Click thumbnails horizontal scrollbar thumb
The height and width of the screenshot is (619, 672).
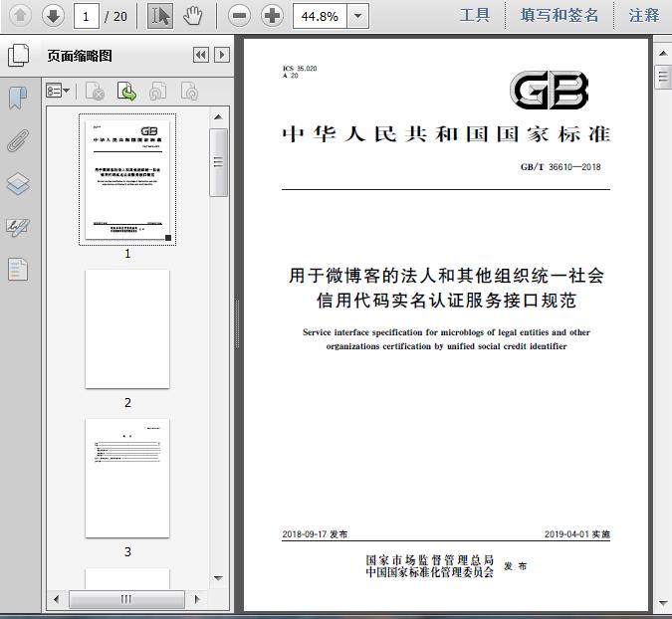click(126, 599)
